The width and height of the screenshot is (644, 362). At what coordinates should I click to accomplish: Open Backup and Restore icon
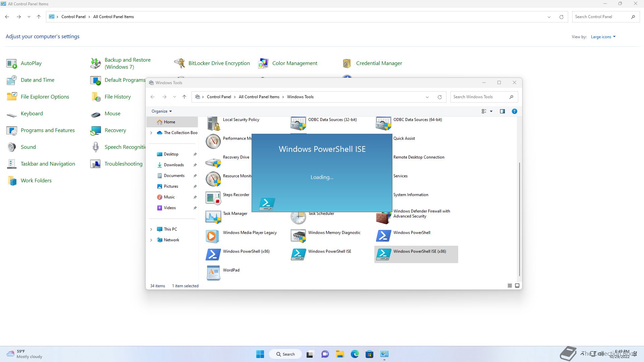(96, 63)
